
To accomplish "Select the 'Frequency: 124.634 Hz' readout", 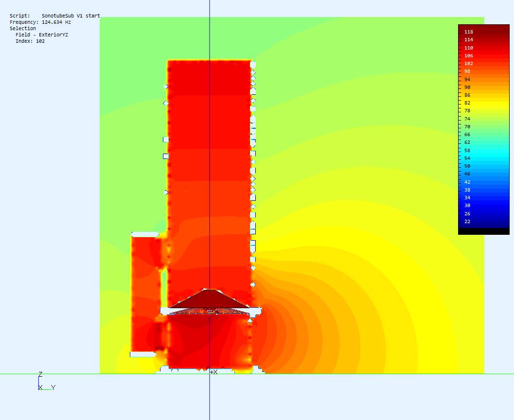I will (40, 22).
